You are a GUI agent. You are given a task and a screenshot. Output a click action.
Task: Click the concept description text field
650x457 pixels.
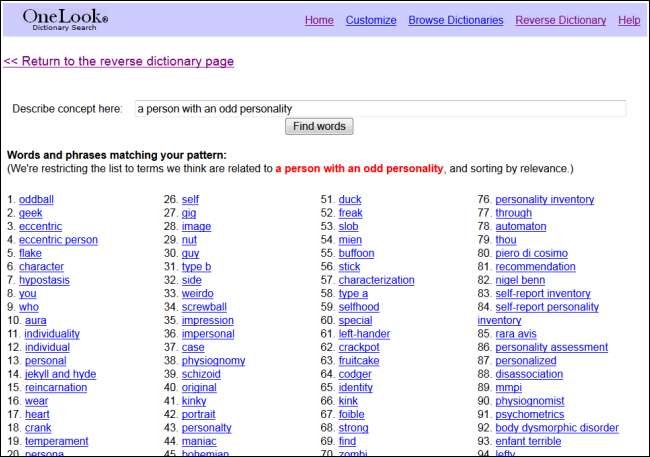380,108
